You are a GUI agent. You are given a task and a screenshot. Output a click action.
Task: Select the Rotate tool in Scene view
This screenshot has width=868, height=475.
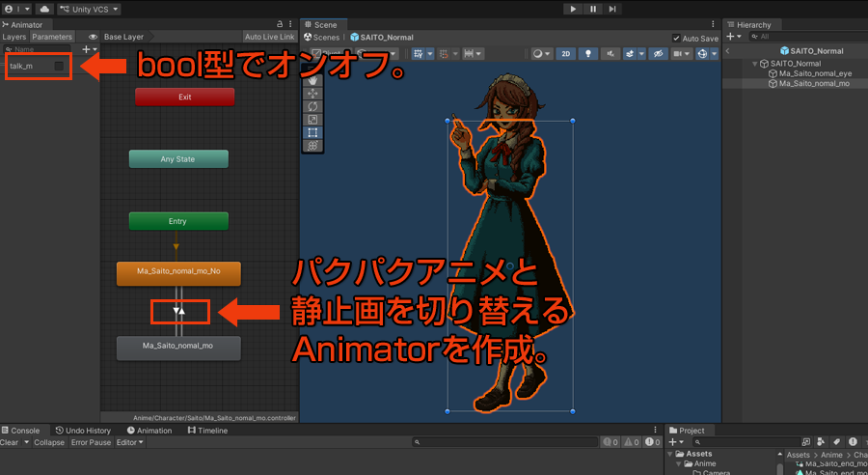click(312, 106)
